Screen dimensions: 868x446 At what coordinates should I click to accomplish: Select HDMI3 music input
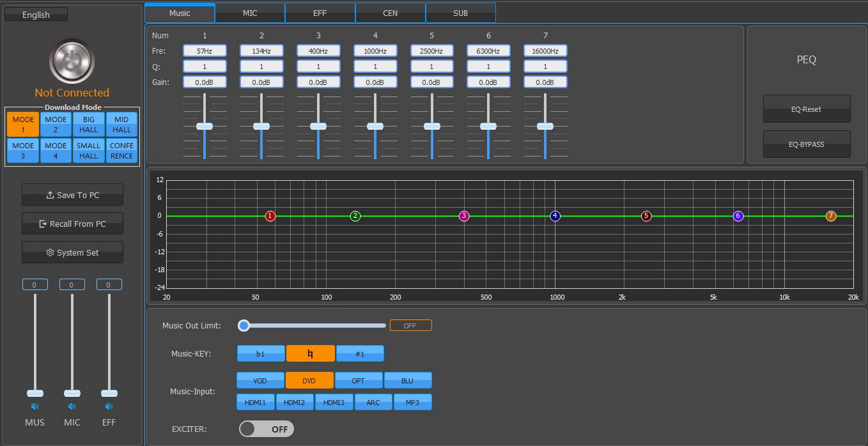[x=334, y=402]
